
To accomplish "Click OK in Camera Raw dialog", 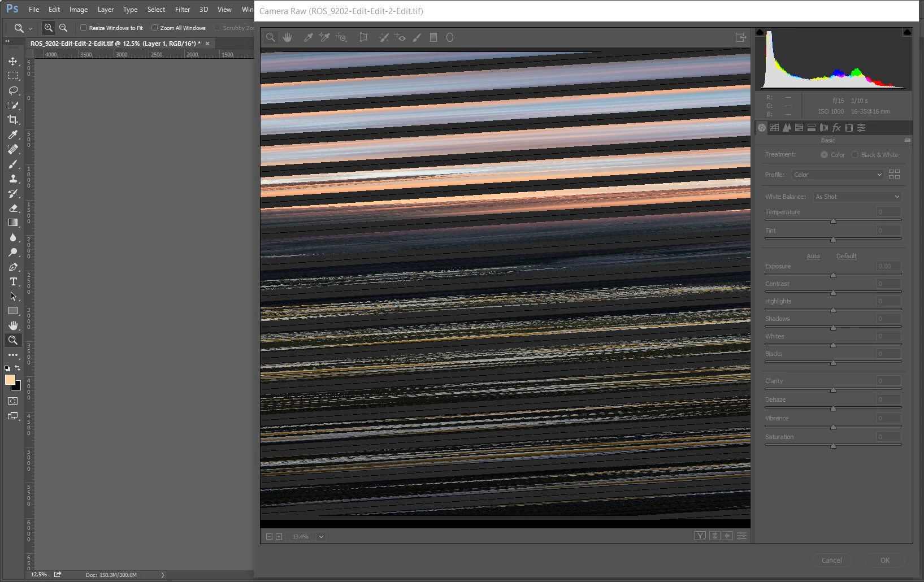I will (x=885, y=560).
